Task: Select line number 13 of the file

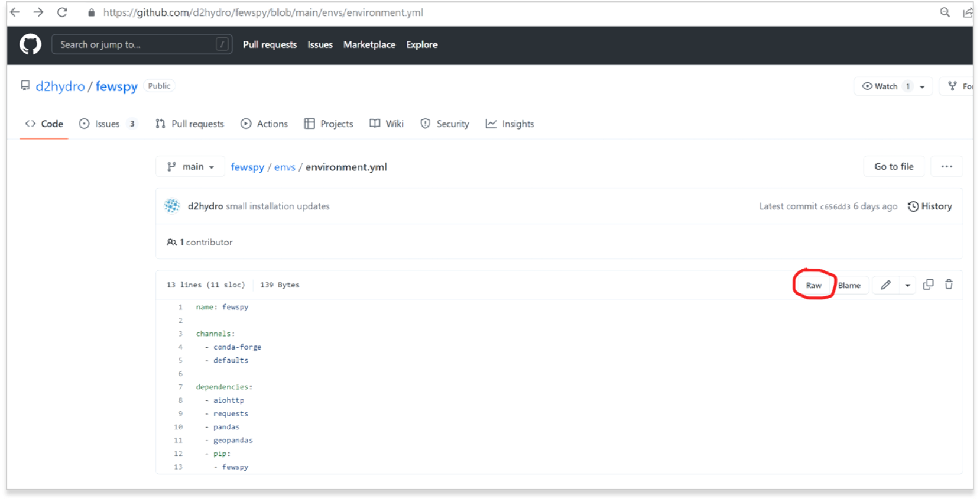Action: click(x=178, y=467)
